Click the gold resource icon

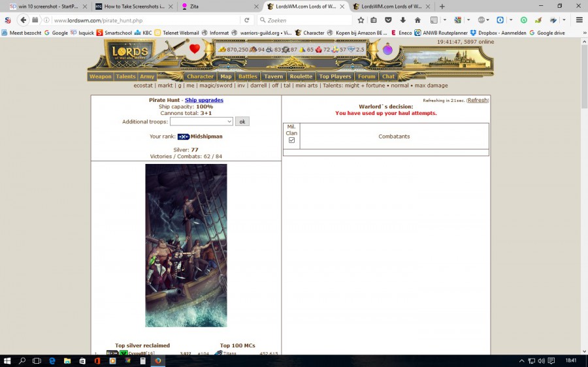[x=222, y=50]
